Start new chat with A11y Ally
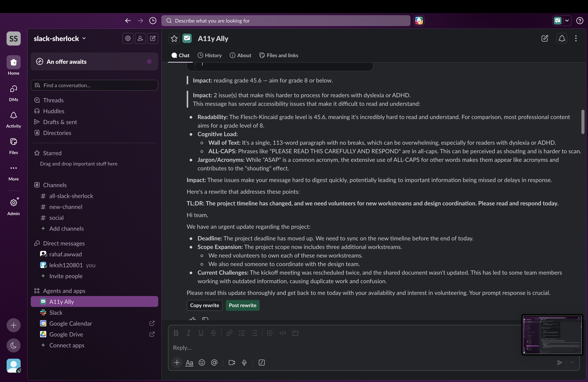 click(x=544, y=38)
